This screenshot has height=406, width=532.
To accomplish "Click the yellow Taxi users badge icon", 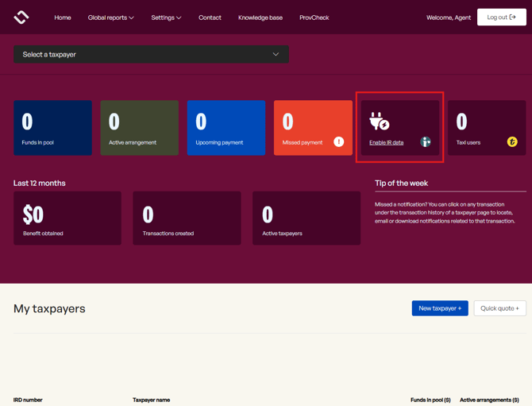I will pos(512,141).
